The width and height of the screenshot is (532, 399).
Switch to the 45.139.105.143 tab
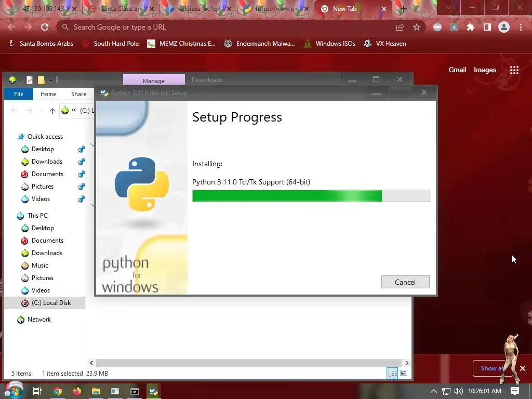pyautogui.click(x=43, y=9)
